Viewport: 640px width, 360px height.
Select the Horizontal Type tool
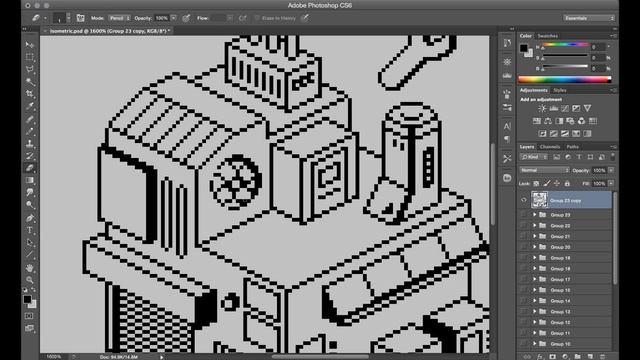[29, 230]
